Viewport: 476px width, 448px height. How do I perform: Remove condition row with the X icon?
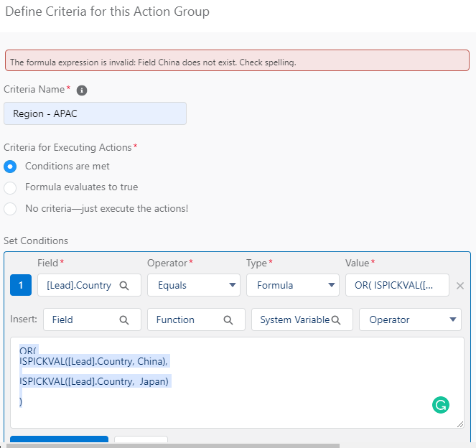pos(460,286)
